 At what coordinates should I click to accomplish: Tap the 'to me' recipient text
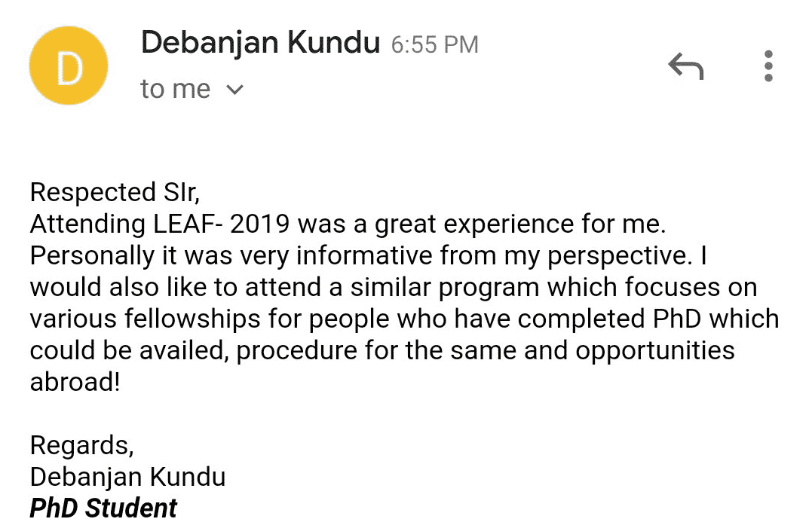click(176, 89)
